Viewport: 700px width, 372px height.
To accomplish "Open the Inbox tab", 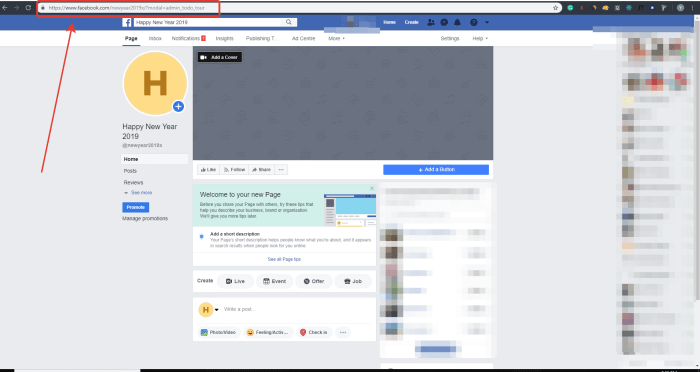I will 155,38.
